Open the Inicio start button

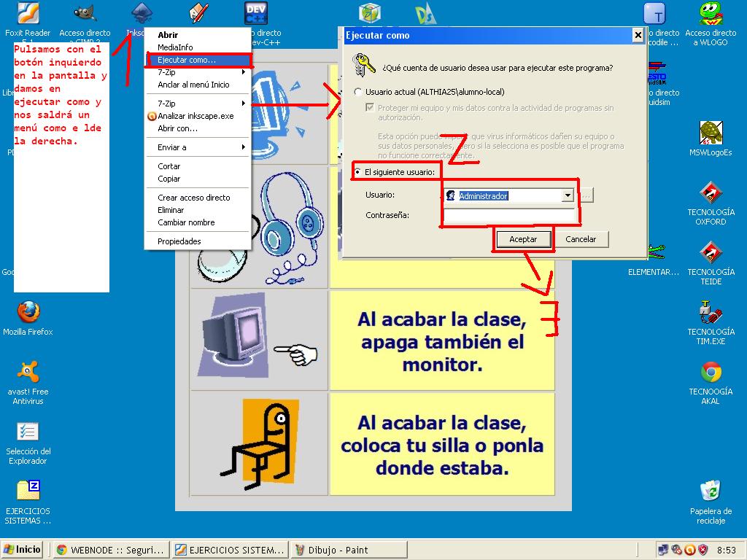[23, 550]
